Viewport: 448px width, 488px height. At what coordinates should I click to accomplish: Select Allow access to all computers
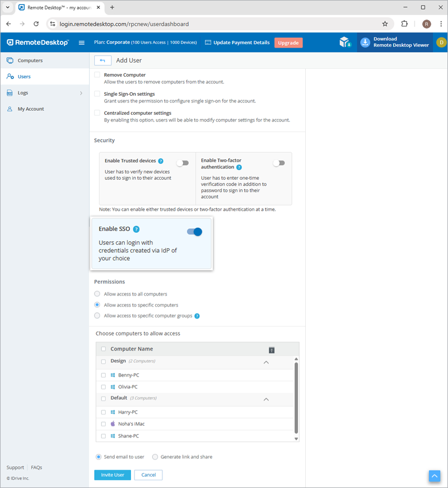point(97,294)
